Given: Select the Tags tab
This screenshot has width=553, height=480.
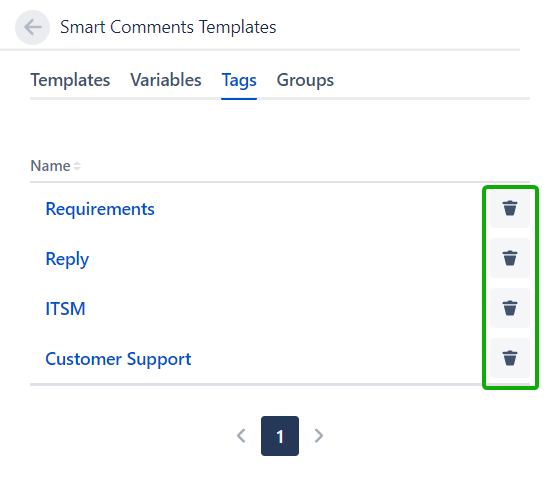Looking at the screenshot, I should click(x=239, y=81).
